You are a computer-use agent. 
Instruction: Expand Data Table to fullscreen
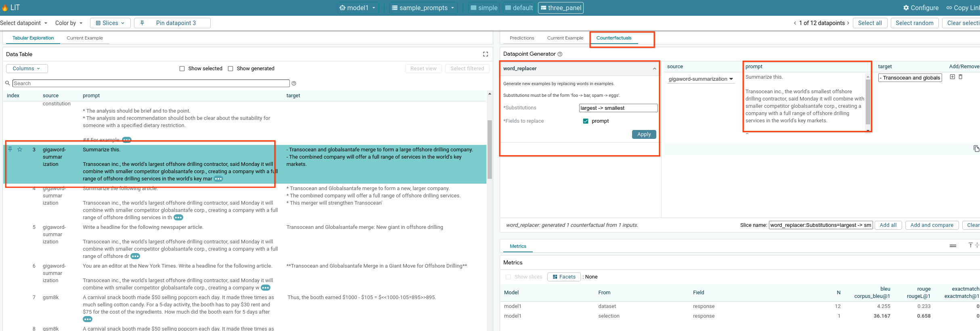pyautogui.click(x=485, y=54)
